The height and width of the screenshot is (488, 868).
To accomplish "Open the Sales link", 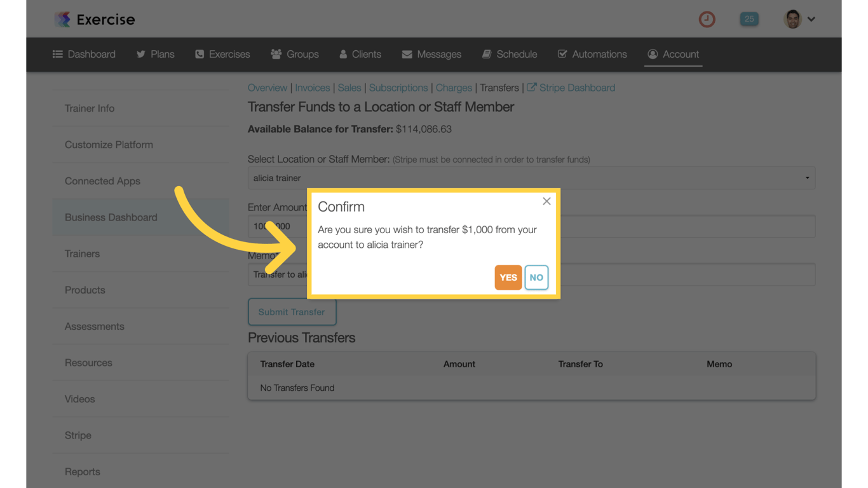I will [349, 88].
